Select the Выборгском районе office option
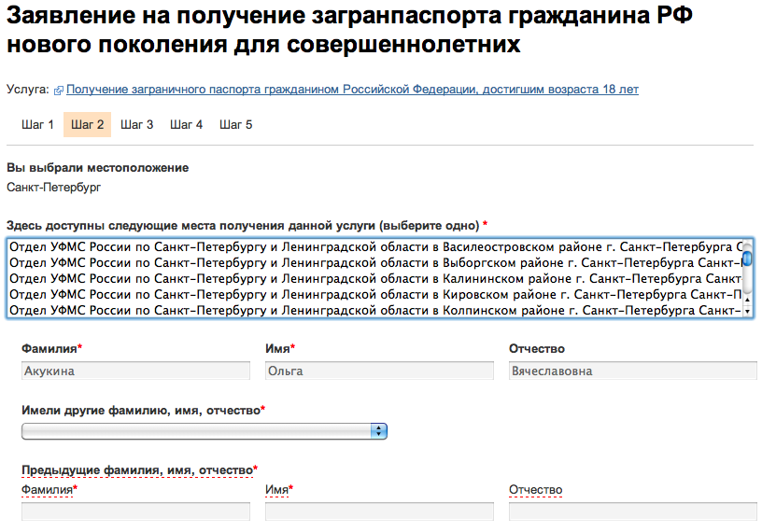The image size is (762, 532). (x=375, y=263)
